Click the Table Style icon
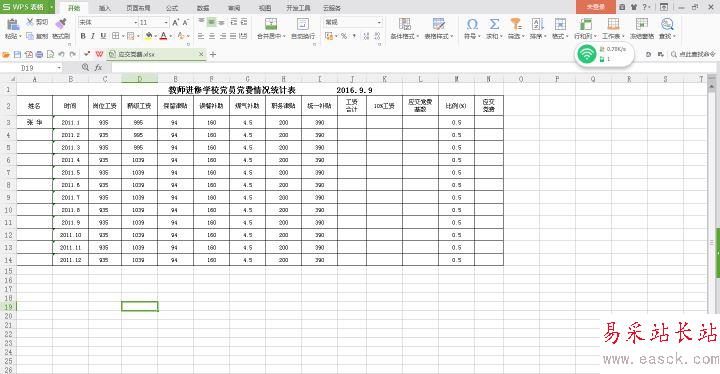The height and width of the screenshot is (374, 720). coord(439,24)
